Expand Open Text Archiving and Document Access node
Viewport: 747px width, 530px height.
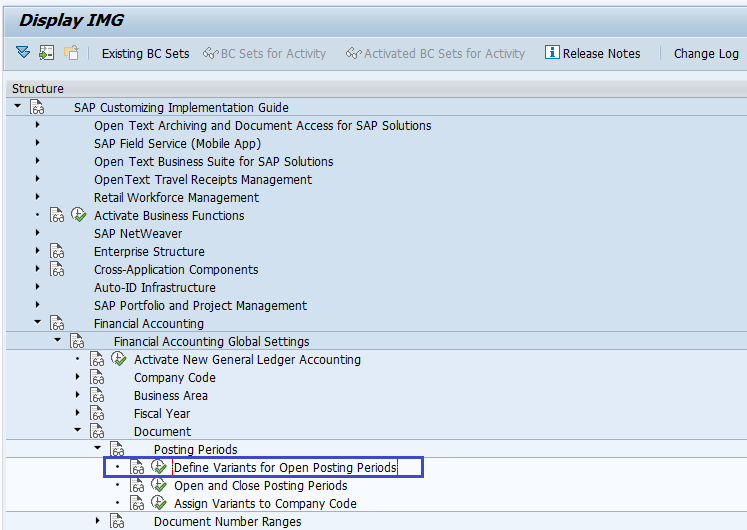click(x=38, y=125)
